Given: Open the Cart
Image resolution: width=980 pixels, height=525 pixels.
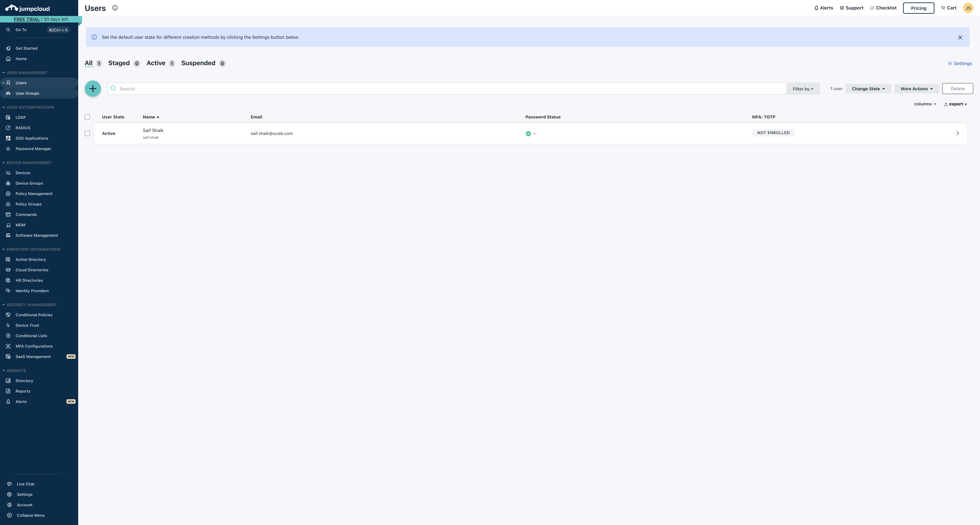Looking at the screenshot, I should point(948,8).
